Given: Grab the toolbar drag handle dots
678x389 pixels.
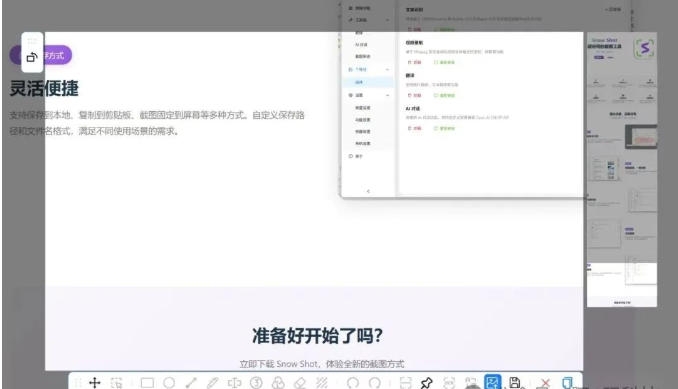Looking at the screenshot, I should coord(77,383).
